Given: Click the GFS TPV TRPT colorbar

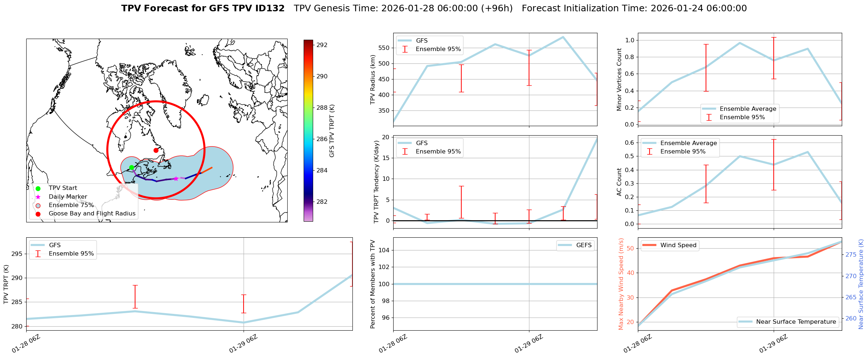Looking at the screenshot, I should (x=308, y=131).
